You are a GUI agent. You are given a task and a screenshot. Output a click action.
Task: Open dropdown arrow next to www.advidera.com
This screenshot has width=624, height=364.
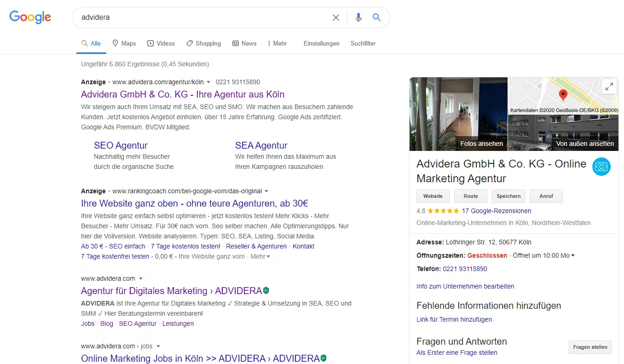141,278
